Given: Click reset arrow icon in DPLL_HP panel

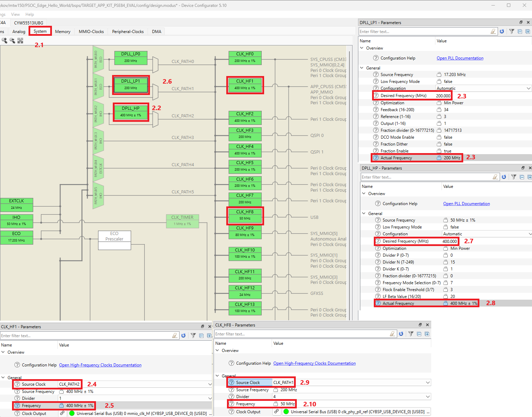Looking at the screenshot, I should (504, 177).
